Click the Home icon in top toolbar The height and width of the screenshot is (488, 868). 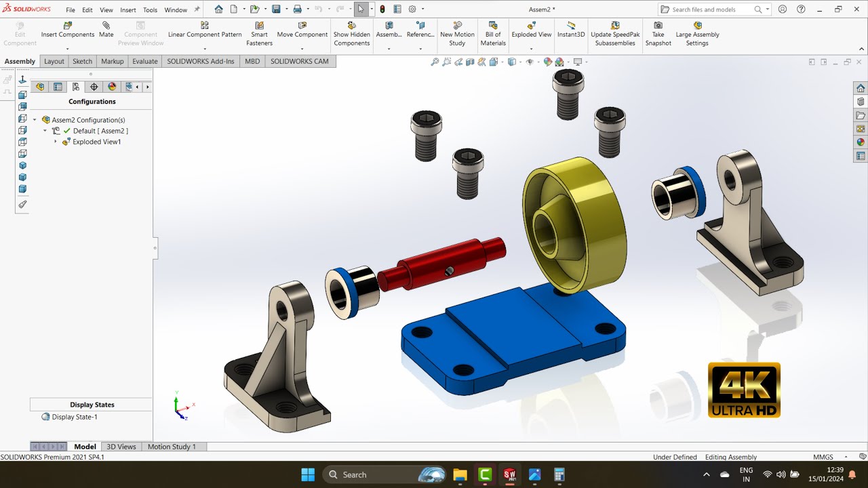pos(218,9)
